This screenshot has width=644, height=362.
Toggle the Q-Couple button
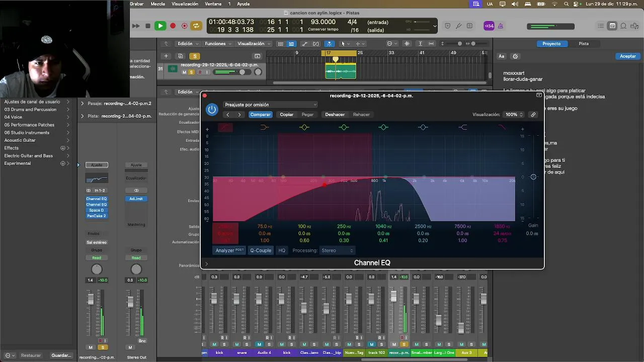tap(261, 250)
